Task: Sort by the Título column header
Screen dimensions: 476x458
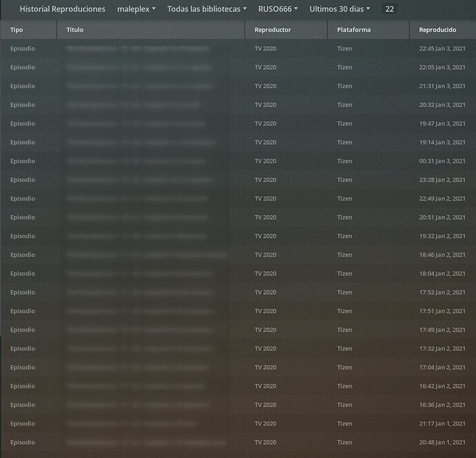Action: [151, 30]
